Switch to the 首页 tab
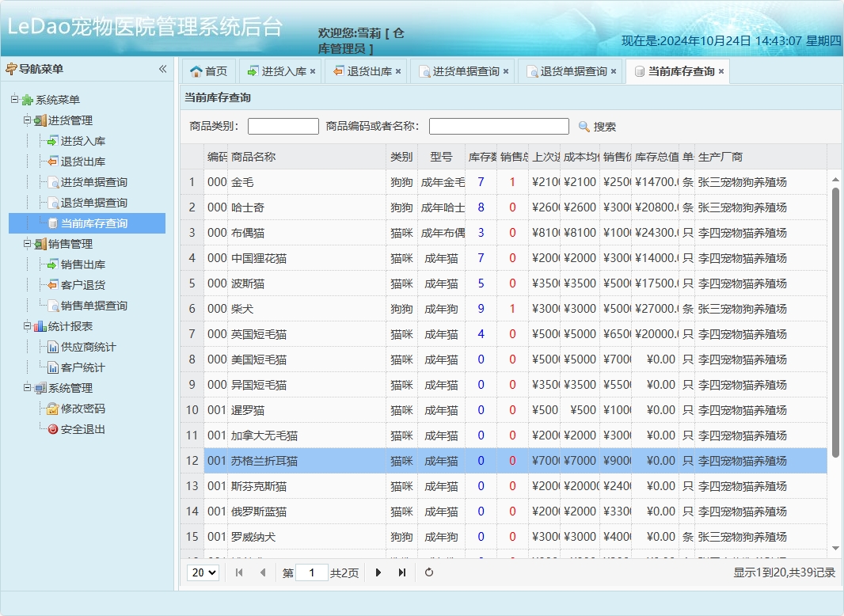Image resolution: width=844 pixels, height=616 pixels. [x=208, y=70]
